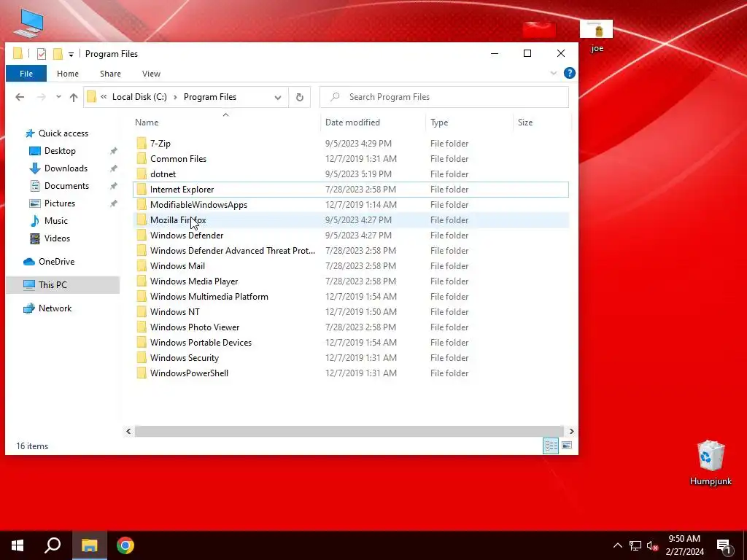Expand the chevron after Local Disk (C:)
The image size is (747, 560).
[175, 97]
